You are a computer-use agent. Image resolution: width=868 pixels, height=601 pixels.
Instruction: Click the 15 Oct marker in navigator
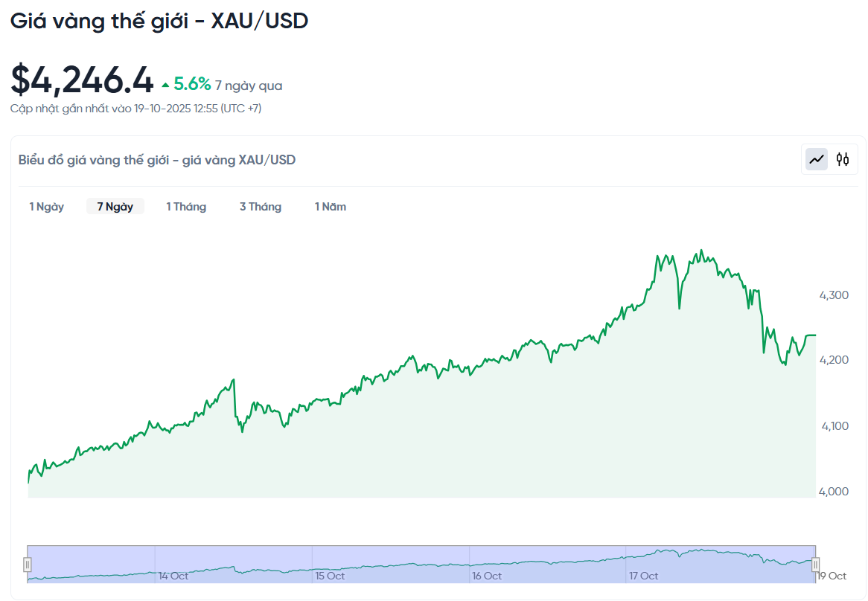point(330,576)
